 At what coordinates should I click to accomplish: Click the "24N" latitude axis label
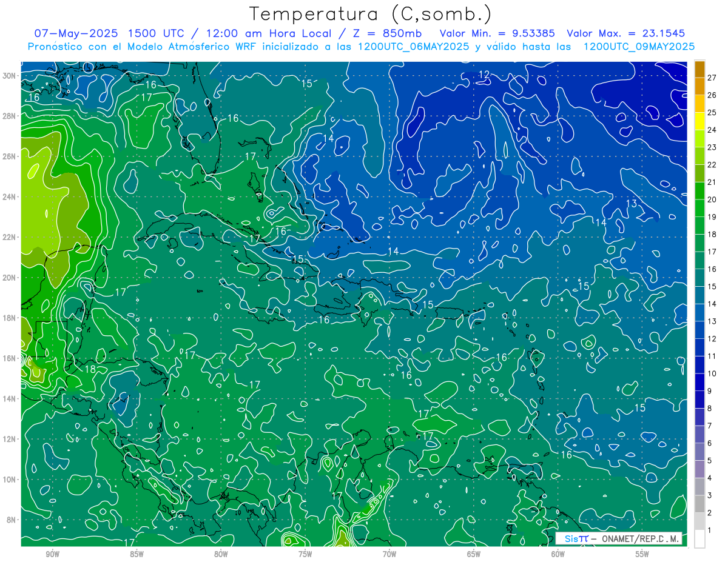pos(9,196)
